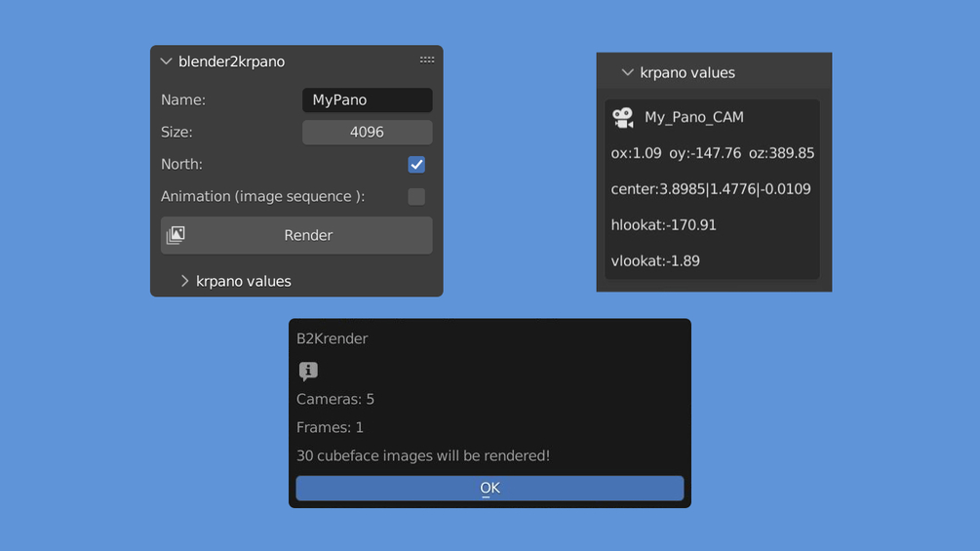This screenshot has height=551, width=980.
Task: Click the B2Krender dialog title
Action: coord(333,339)
